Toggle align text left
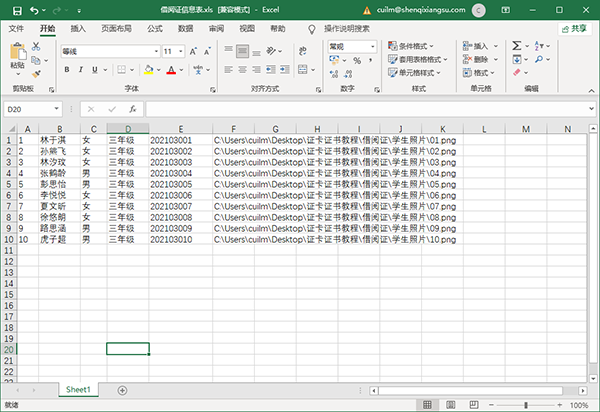The image size is (600, 412). (x=228, y=70)
